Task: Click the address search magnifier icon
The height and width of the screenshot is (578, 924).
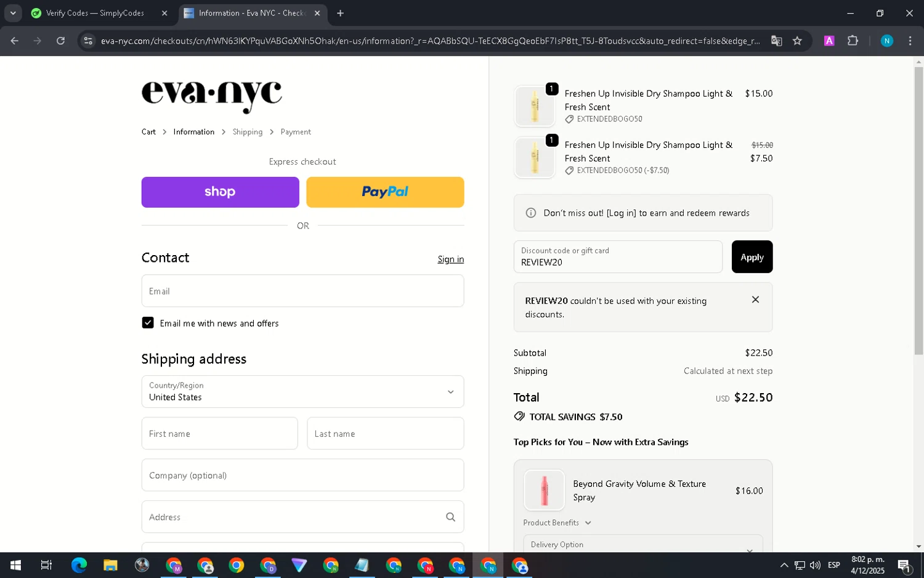Action: coord(450,517)
